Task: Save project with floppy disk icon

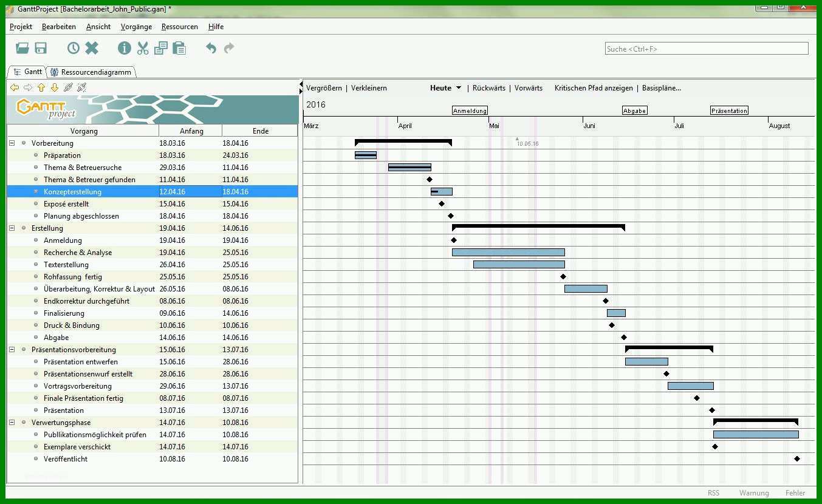Action: point(41,48)
